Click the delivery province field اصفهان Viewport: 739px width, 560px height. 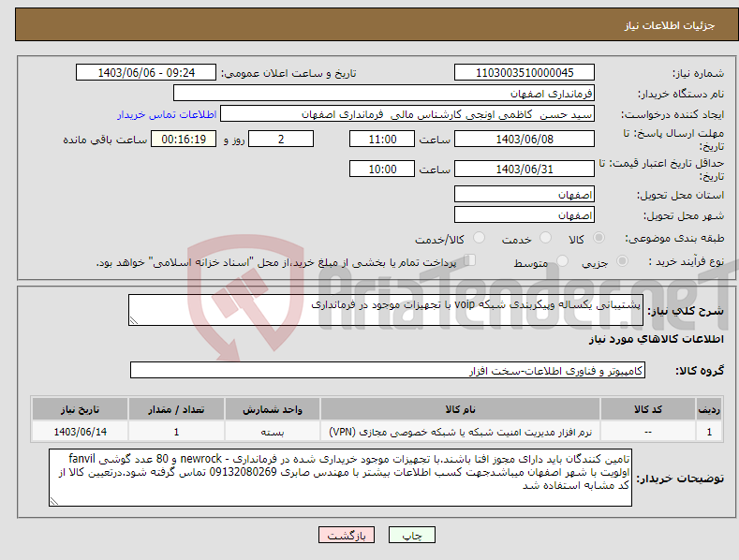pyautogui.click(x=525, y=194)
